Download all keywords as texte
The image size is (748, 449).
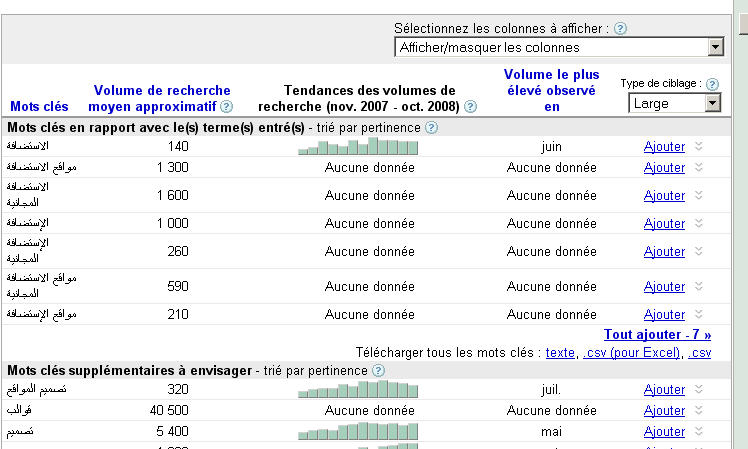click(x=560, y=353)
